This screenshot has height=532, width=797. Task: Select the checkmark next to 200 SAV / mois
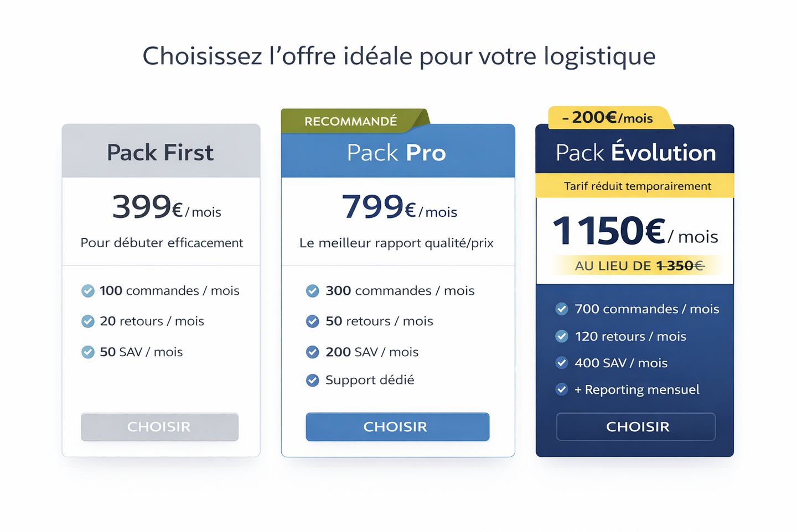coord(313,352)
